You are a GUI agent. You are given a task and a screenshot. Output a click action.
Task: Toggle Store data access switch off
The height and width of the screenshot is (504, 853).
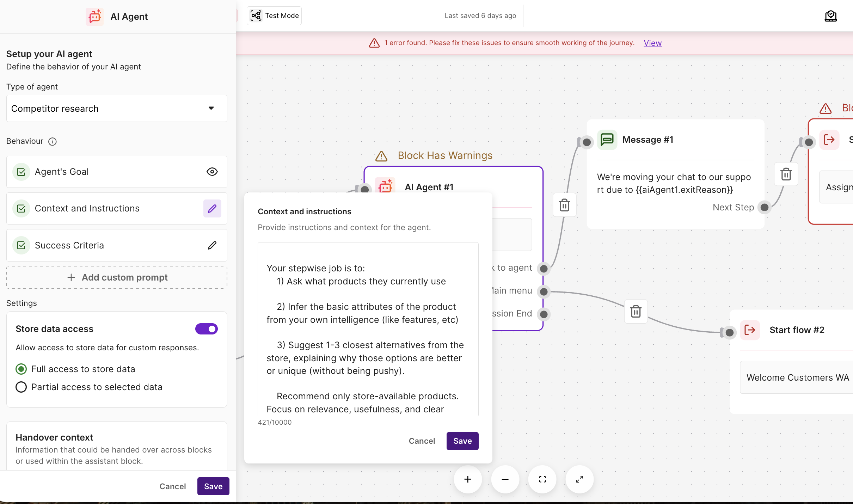pos(207,329)
